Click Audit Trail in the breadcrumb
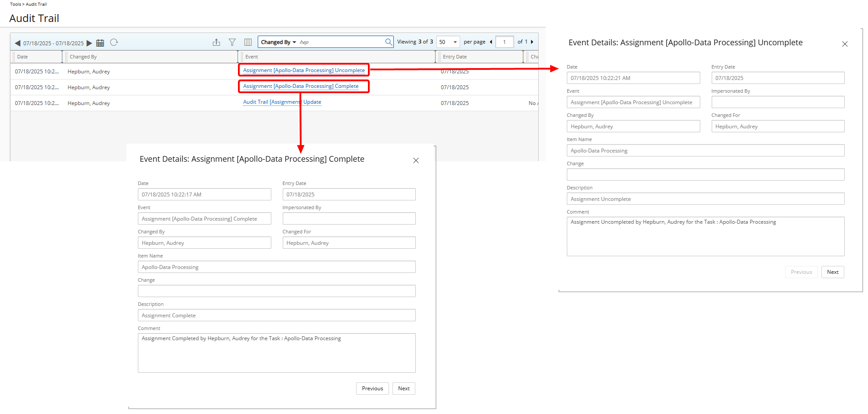 36,4
